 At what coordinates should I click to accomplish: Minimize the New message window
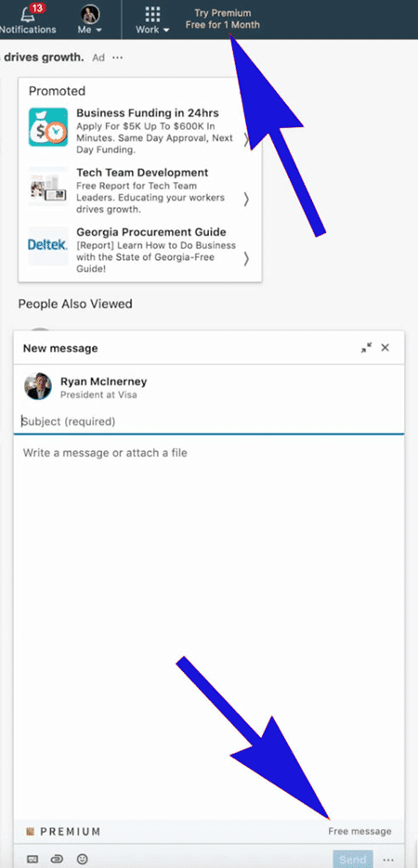click(367, 347)
